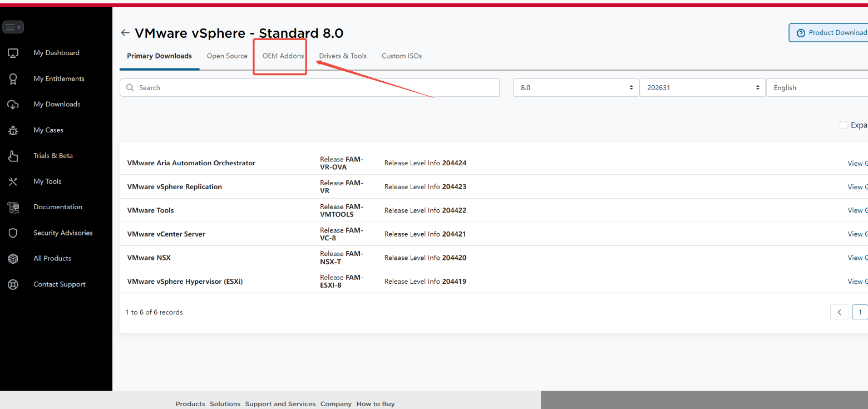This screenshot has height=409, width=868.
Task: Click the All Products cube icon
Action: click(x=13, y=259)
